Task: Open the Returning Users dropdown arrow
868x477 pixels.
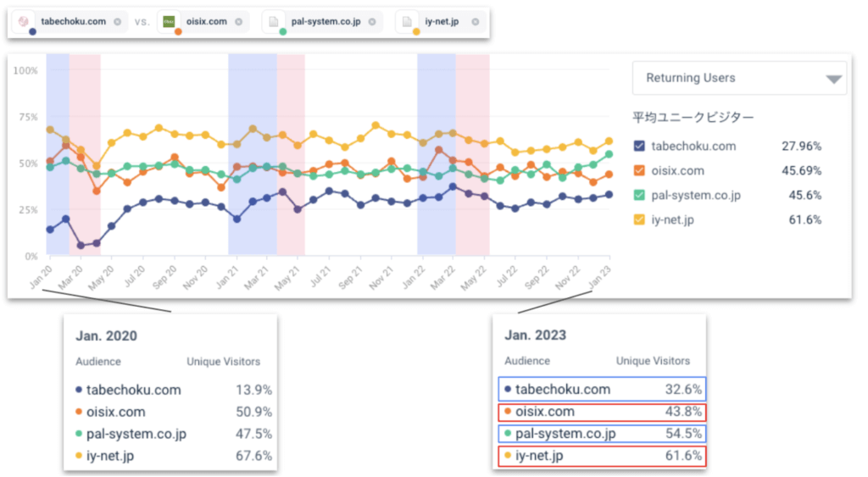Action: (834, 79)
